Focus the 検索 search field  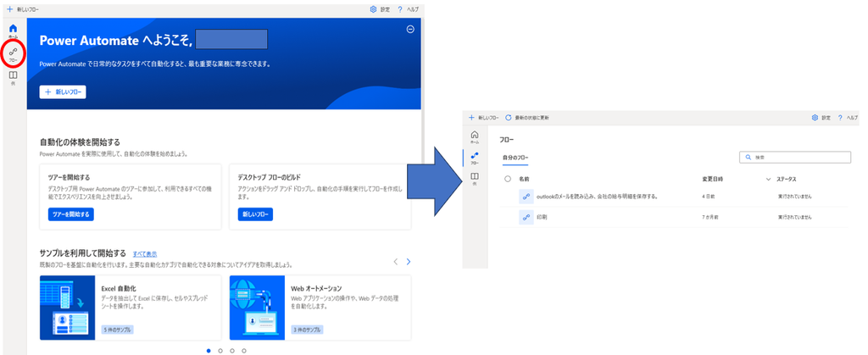pyautogui.click(x=795, y=158)
